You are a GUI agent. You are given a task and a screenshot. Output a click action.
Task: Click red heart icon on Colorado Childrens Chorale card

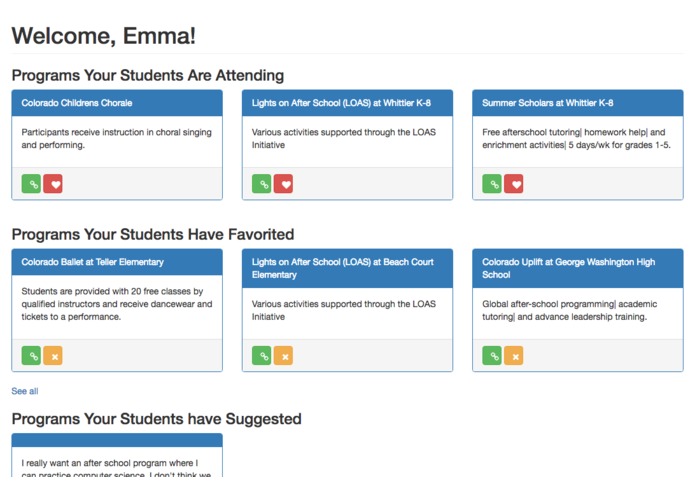click(53, 184)
